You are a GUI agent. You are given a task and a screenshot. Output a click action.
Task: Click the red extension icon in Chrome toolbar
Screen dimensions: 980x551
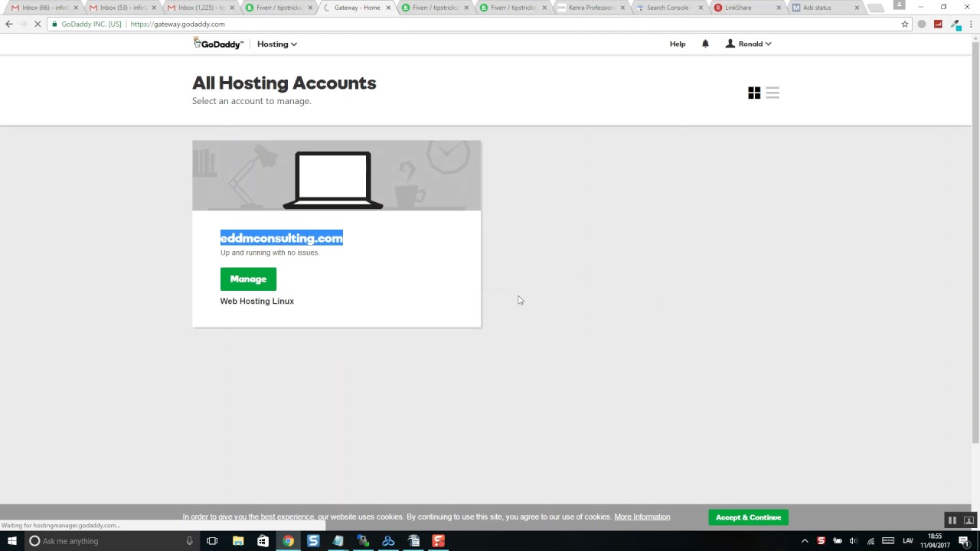pos(938,24)
